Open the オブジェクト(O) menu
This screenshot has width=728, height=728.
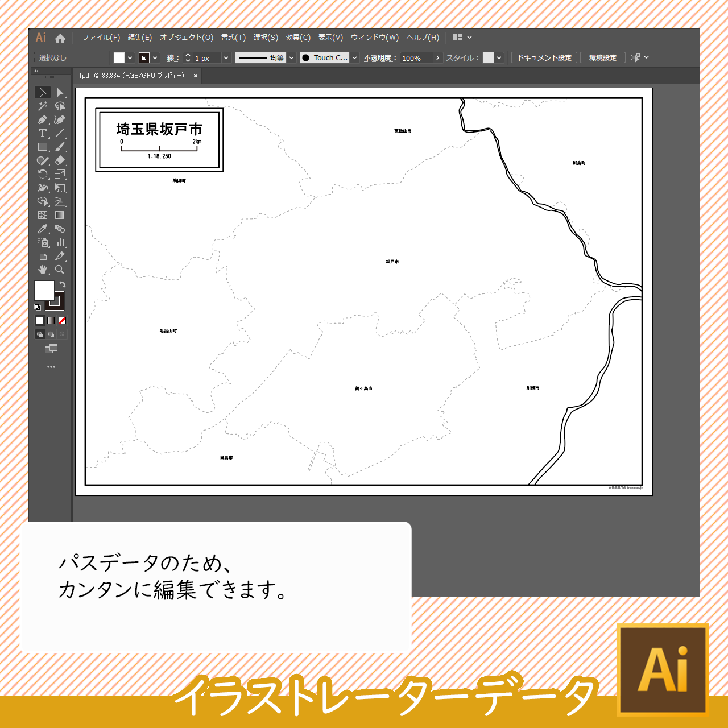click(x=187, y=38)
